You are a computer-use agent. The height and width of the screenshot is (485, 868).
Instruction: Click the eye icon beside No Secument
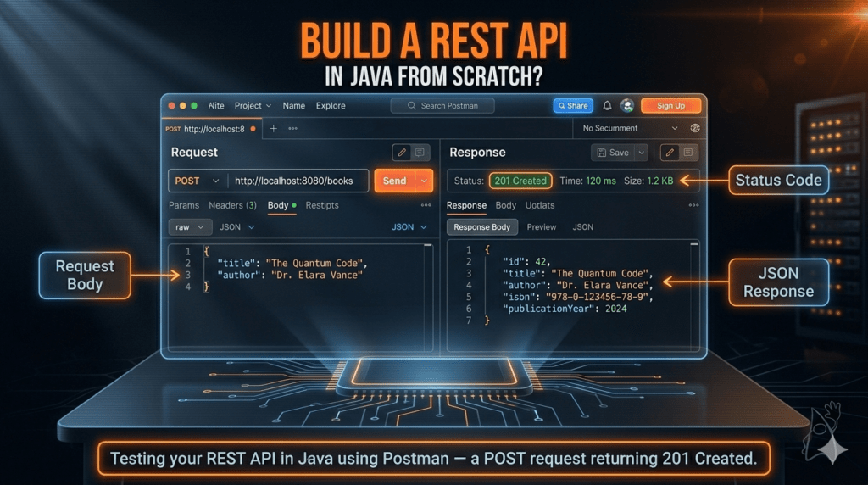(695, 128)
